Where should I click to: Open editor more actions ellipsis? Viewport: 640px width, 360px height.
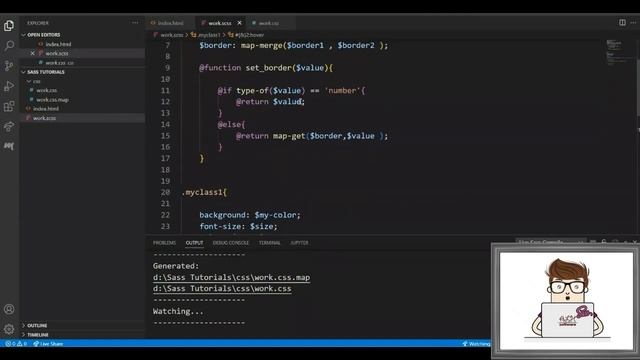(633, 22)
